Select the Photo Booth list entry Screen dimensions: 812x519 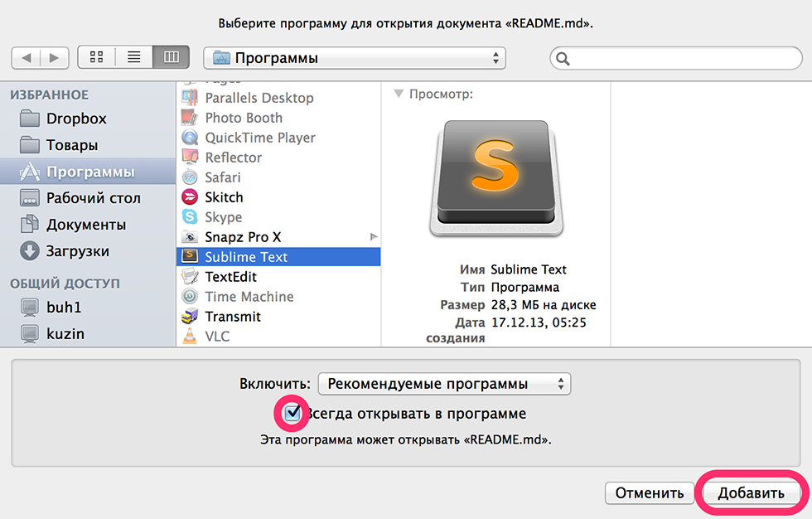(278, 118)
